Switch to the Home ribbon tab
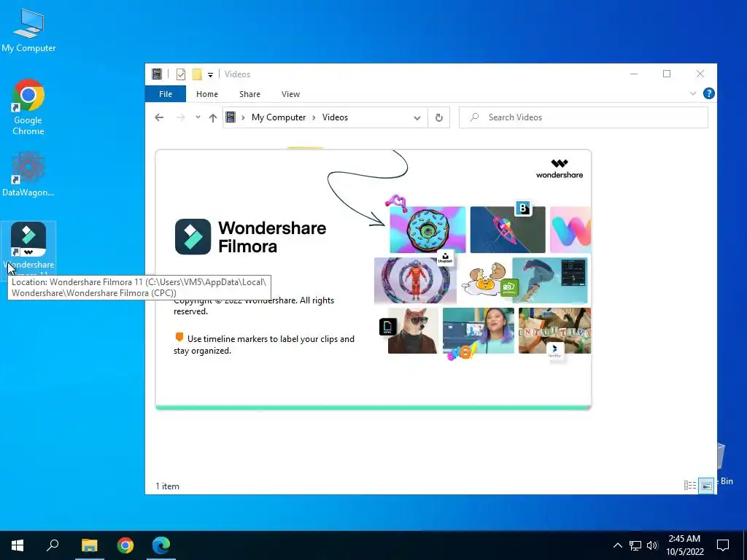 coord(206,94)
